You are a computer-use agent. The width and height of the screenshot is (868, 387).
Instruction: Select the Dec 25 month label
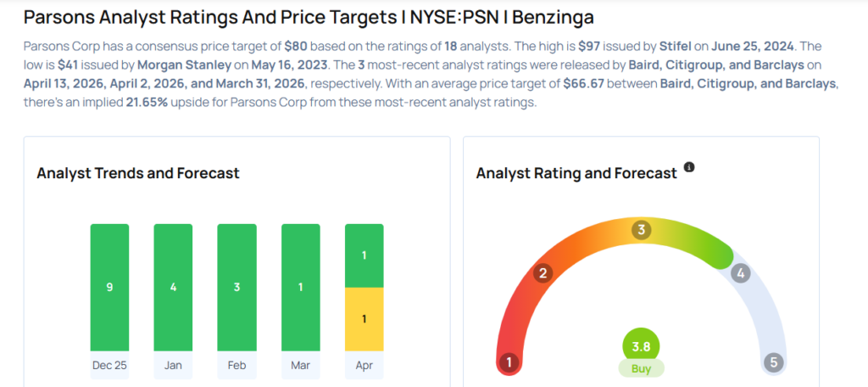(x=109, y=365)
